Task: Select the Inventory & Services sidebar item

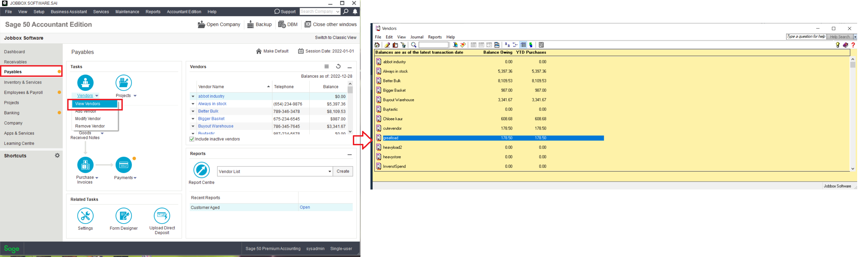Action: pos(23,83)
